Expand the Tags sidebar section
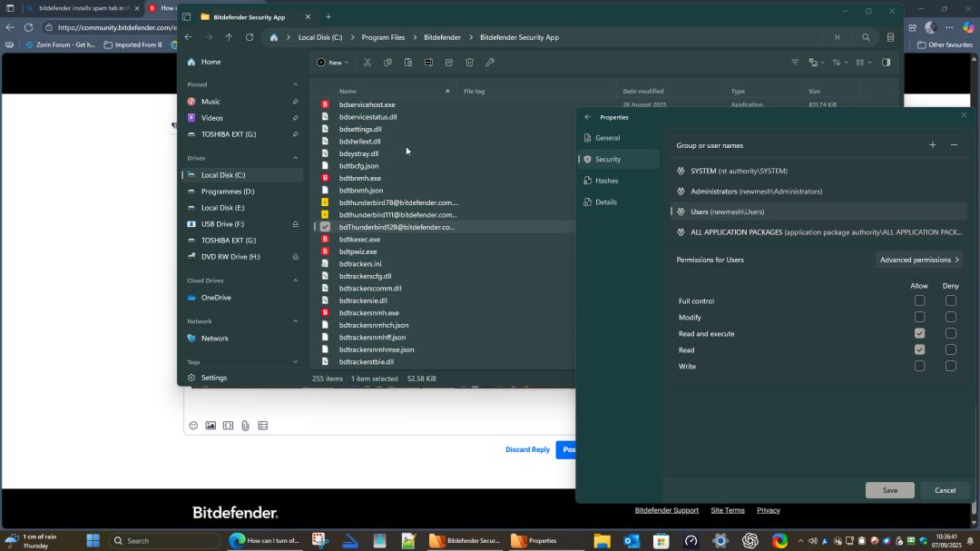Screen dimensions: 980x551 click(296, 362)
